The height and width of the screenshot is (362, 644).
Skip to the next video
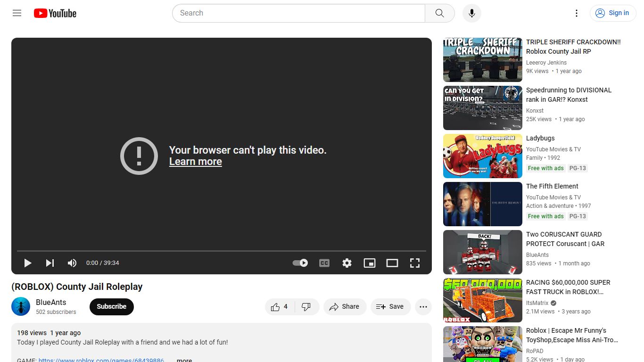point(50,263)
